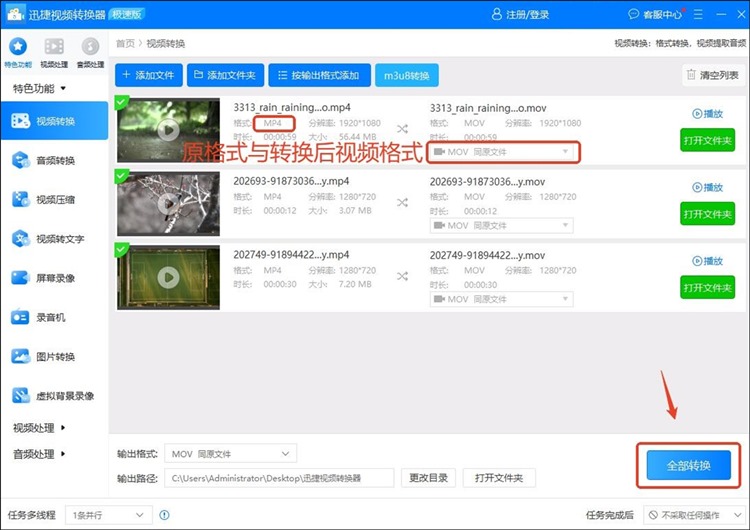The height and width of the screenshot is (530, 750).
Task: Click the 添加文件 button
Action: coord(149,75)
